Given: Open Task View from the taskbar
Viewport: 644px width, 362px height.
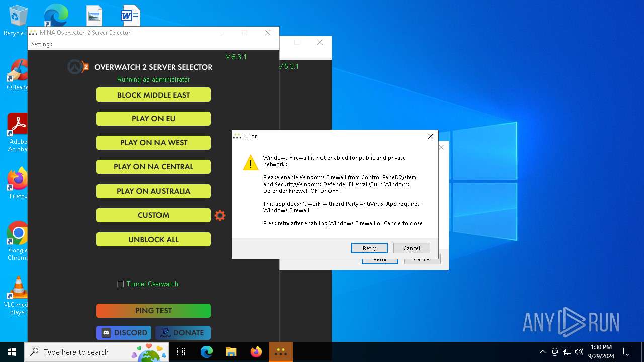Looking at the screenshot, I should (x=181, y=352).
